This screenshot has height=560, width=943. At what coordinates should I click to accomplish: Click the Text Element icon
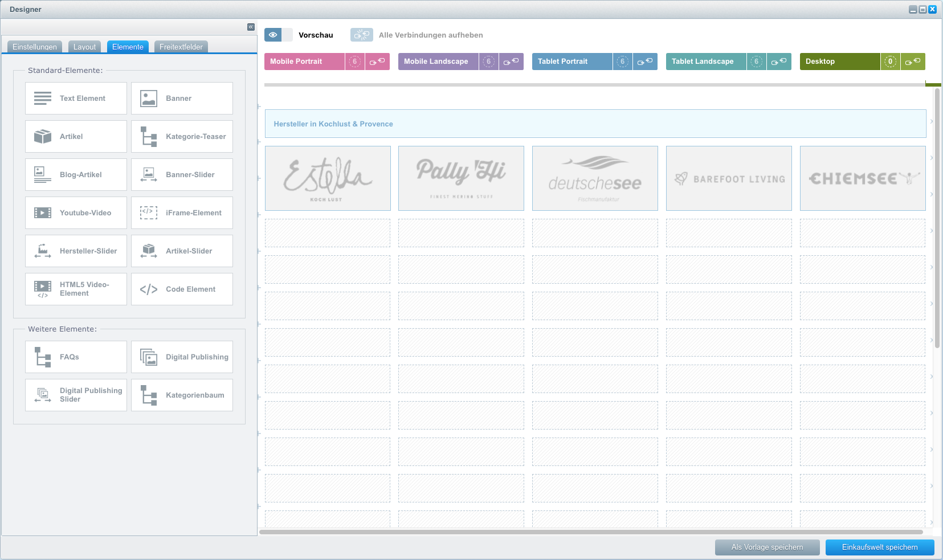point(43,98)
